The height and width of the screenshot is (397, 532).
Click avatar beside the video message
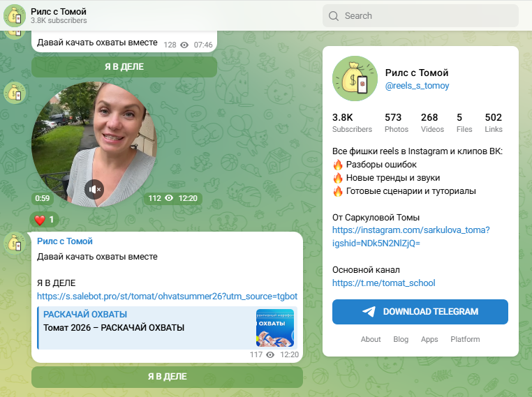pyautogui.click(x=15, y=93)
